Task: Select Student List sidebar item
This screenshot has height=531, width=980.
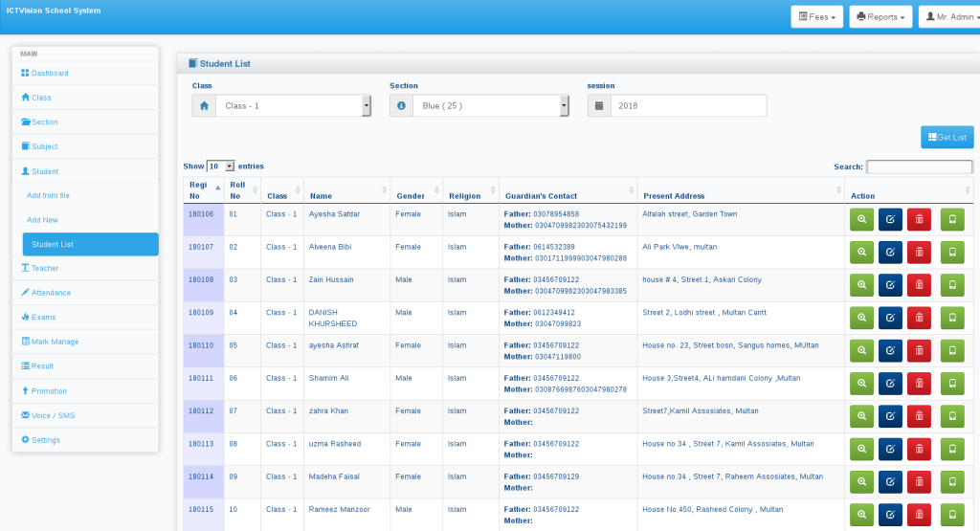Action: click(91, 244)
